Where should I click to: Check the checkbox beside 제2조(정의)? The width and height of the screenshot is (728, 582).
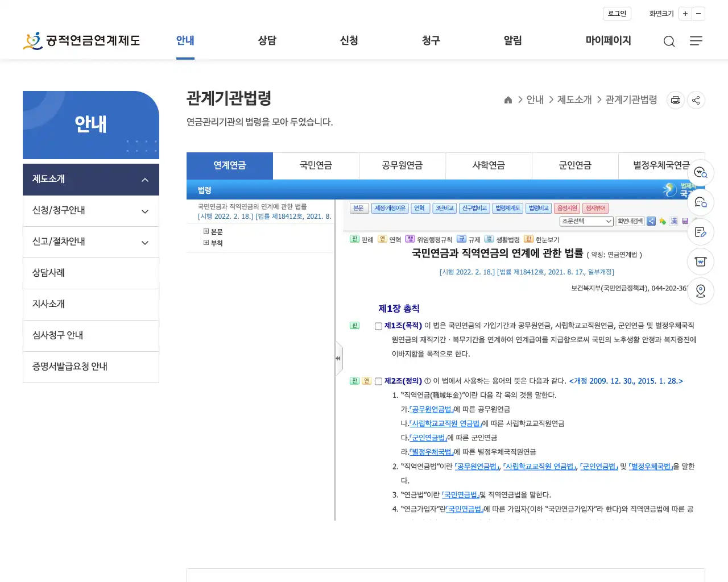tap(378, 381)
